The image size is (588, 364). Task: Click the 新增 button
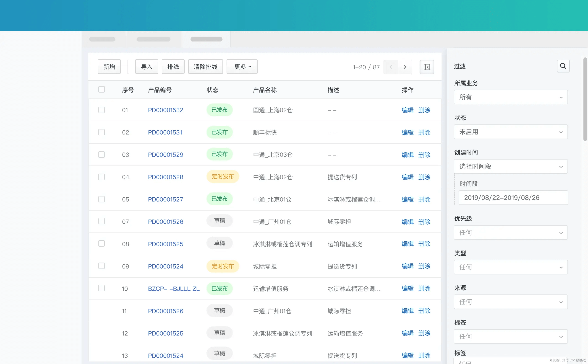point(109,67)
